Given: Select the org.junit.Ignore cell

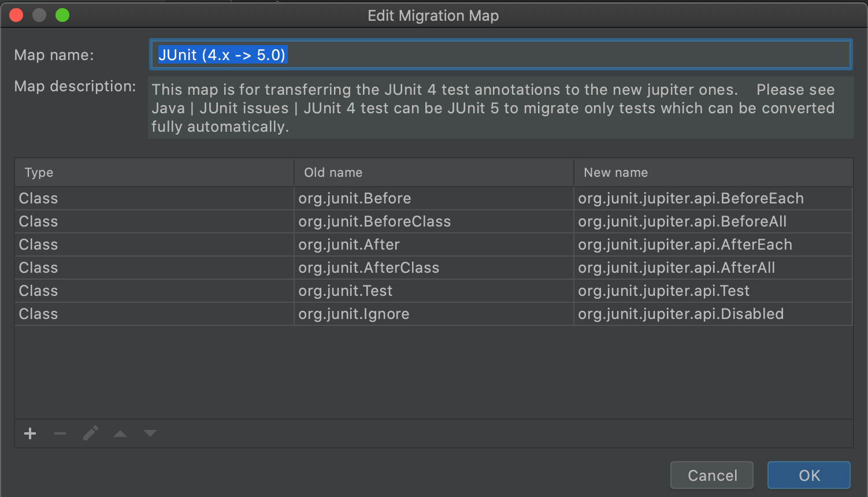Looking at the screenshot, I should [434, 314].
